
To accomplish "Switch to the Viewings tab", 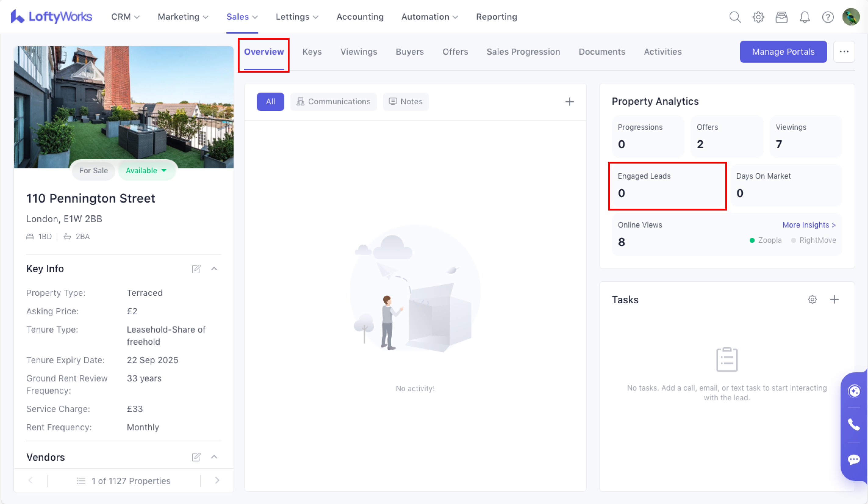I will click(x=358, y=52).
